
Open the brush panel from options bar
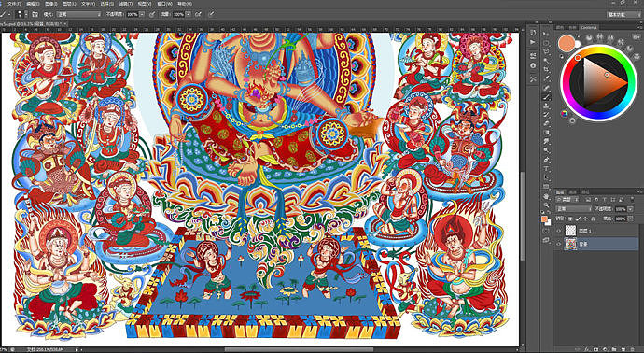click(35, 14)
